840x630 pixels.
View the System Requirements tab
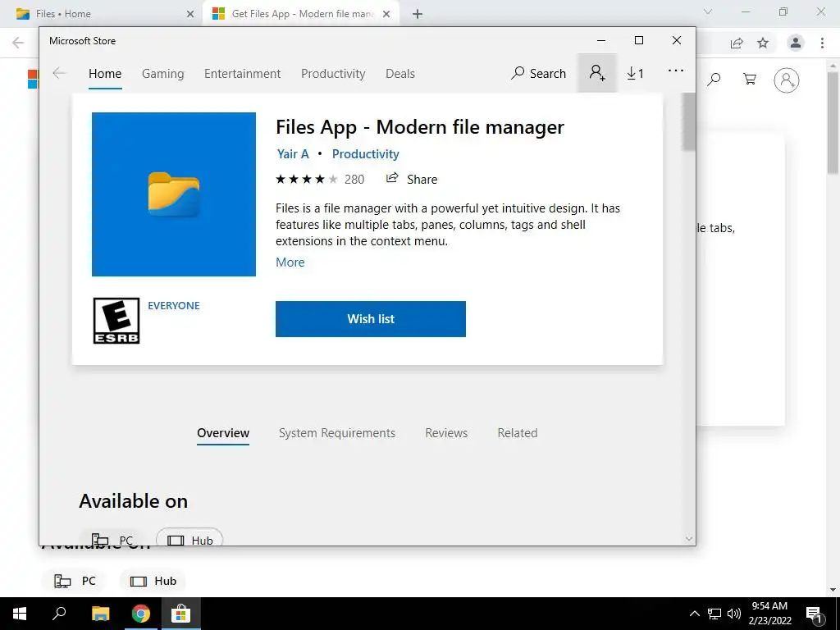pyautogui.click(x=337, y=433)
